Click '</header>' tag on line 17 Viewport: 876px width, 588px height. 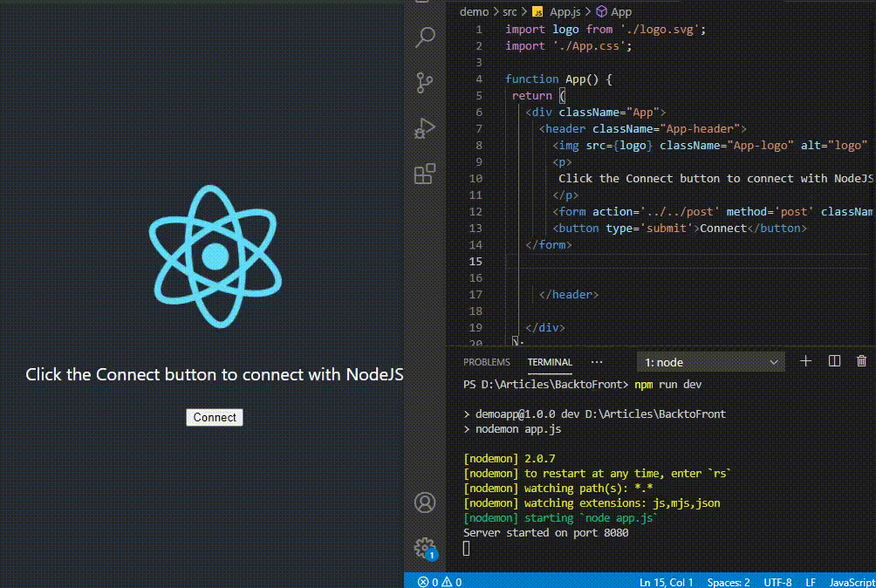(569, 294)
